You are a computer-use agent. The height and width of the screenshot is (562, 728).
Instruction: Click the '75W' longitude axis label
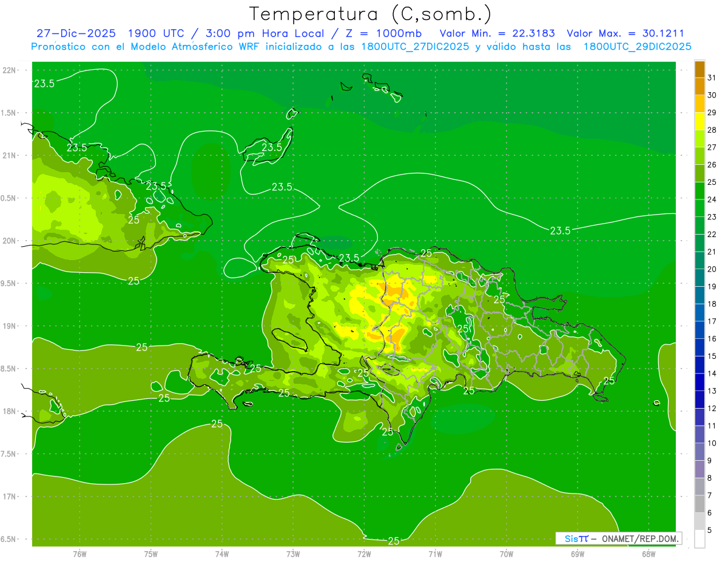151,554
